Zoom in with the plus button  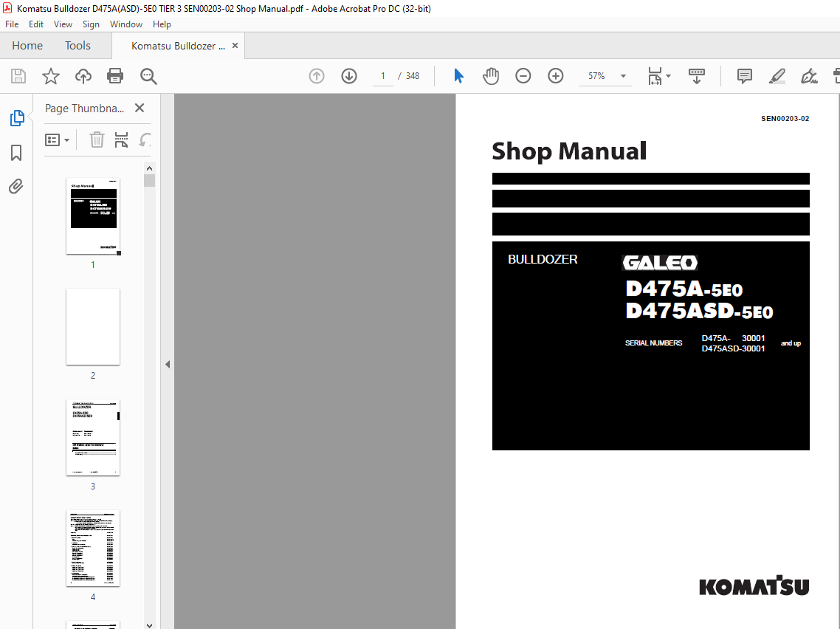click(556, 76)
